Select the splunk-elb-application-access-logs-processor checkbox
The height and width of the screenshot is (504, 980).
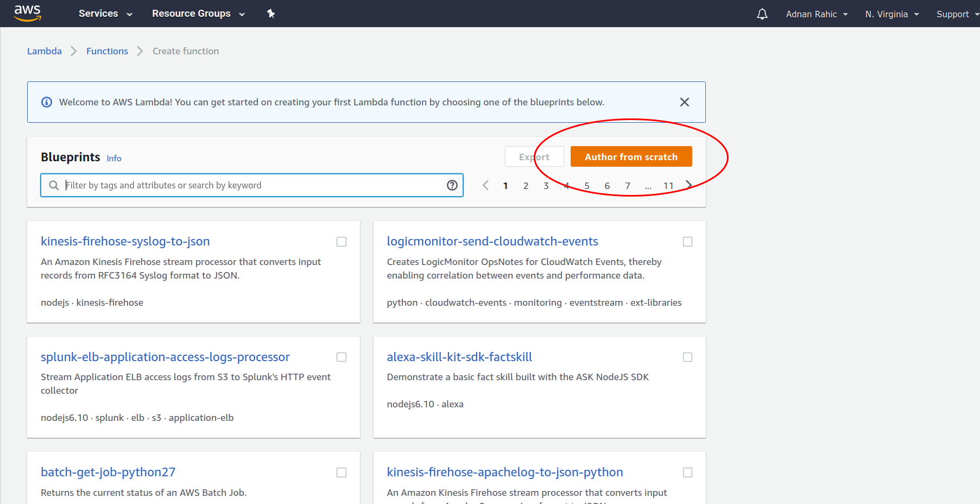(342, 357)
